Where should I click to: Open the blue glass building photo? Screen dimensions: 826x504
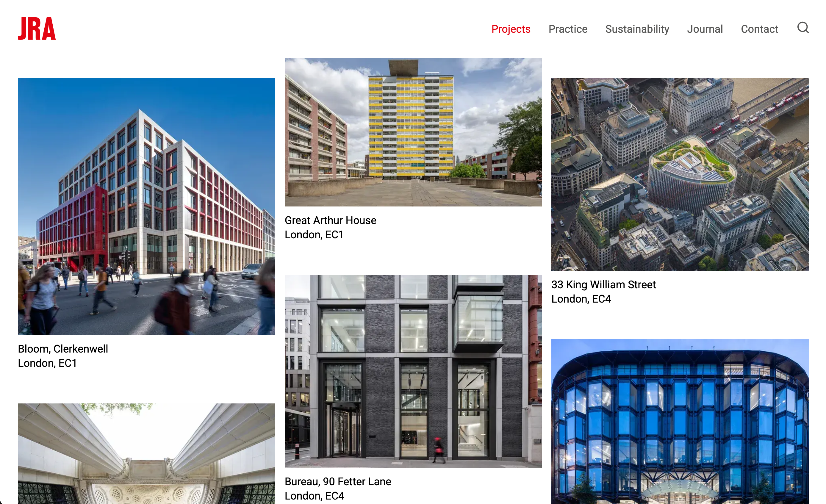tap(680, 422)
